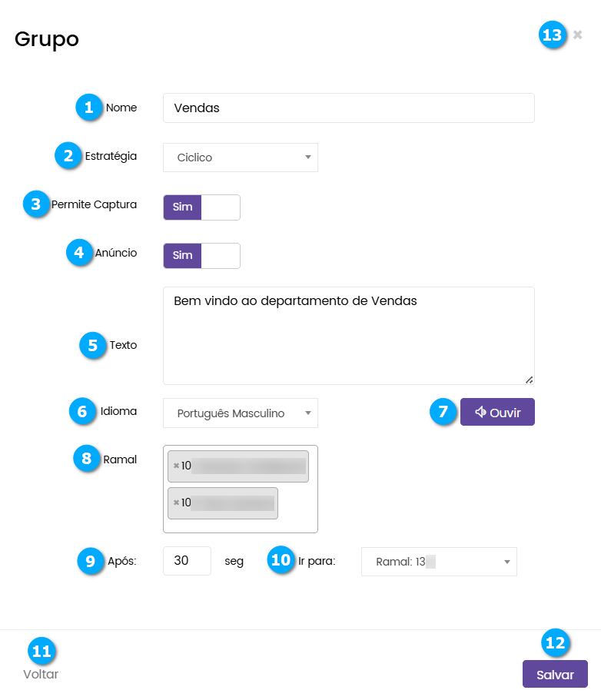
Task: Remove the first ramal tag
Action: [176, 466]
